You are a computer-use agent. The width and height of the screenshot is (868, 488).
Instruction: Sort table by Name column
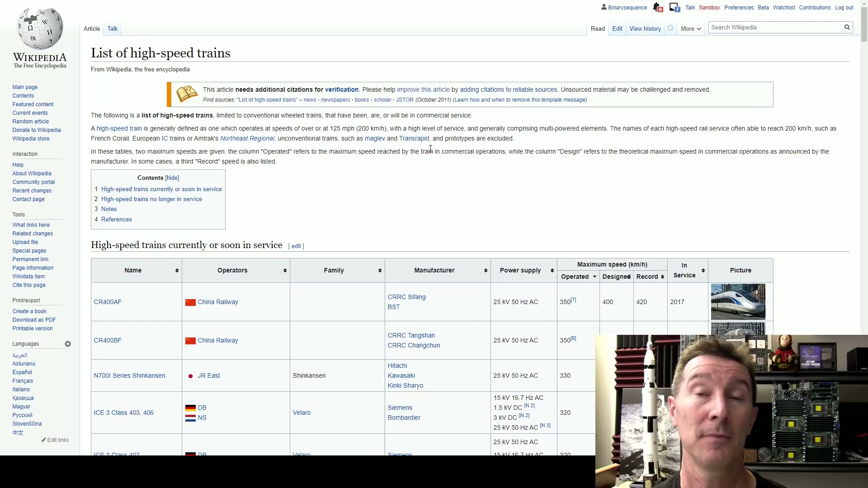(x=177, y=270)
